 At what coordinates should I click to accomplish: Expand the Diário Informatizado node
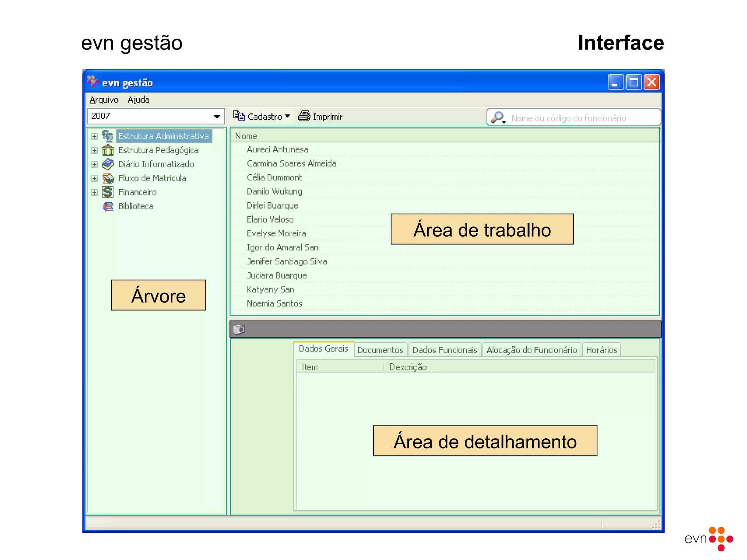pos(94,164)
